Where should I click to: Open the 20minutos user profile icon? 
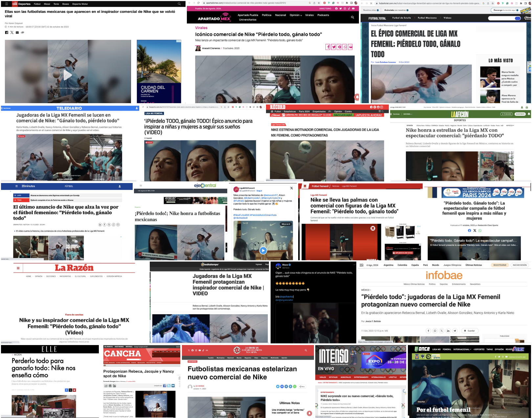pyautogui.click(x=120, y=186)
